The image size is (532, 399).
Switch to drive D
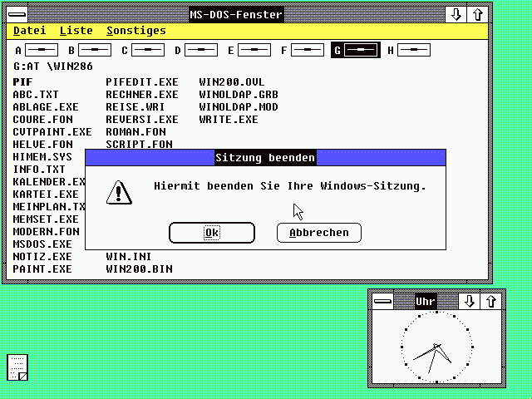[x=200, y=51]
